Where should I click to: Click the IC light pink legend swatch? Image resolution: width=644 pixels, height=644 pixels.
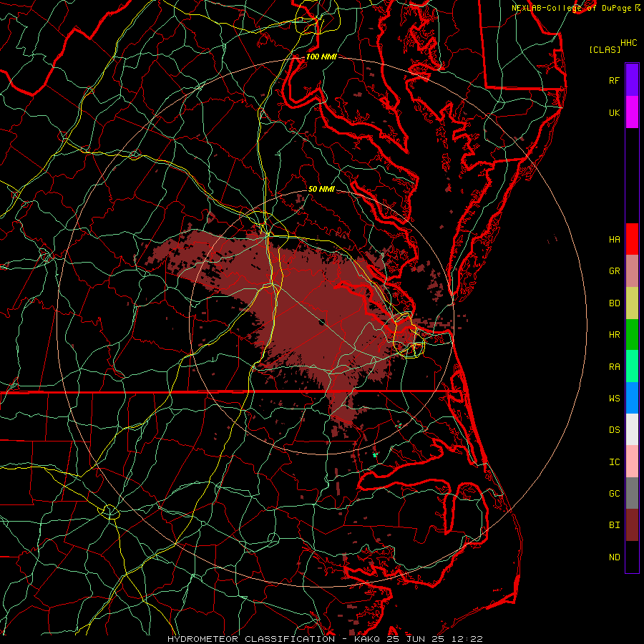(x=632, y=462)
